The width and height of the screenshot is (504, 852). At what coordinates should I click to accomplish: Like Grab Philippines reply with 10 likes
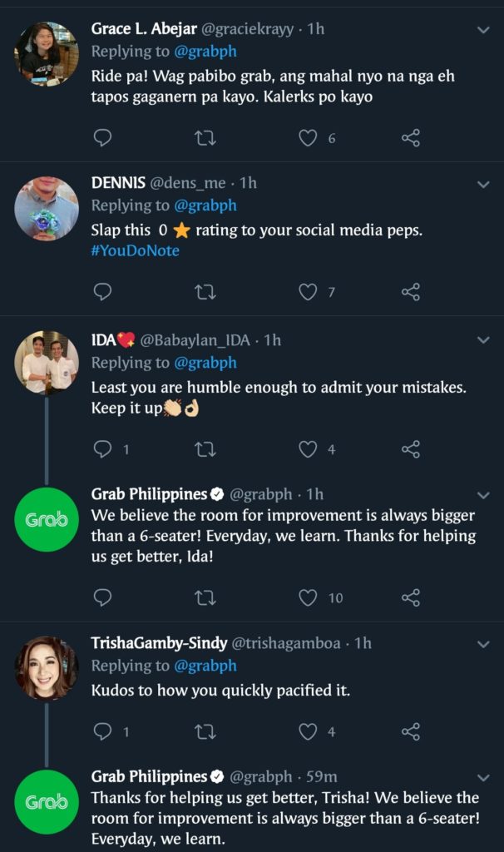[308, 597]
